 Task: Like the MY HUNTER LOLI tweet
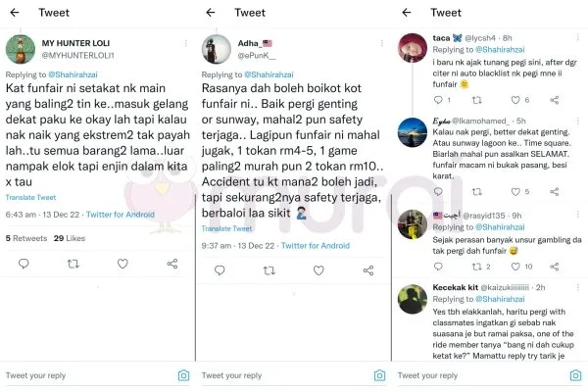(122, 264)
